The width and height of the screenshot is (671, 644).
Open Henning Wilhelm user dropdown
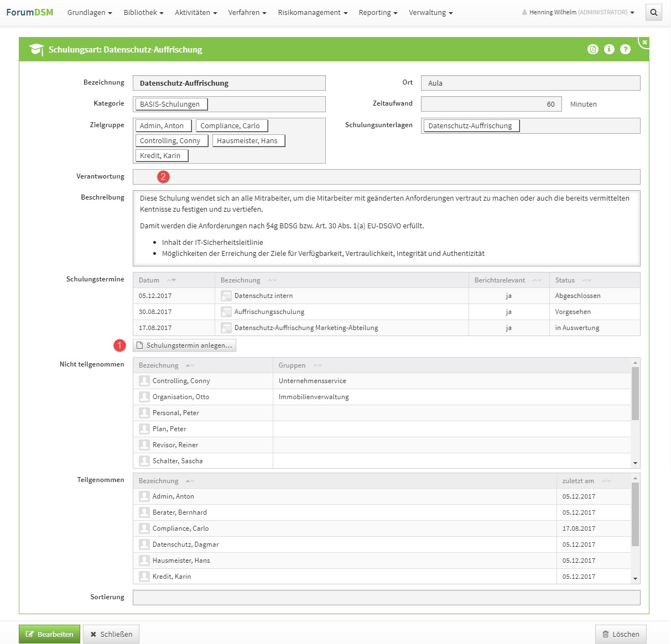click(578, 13)
